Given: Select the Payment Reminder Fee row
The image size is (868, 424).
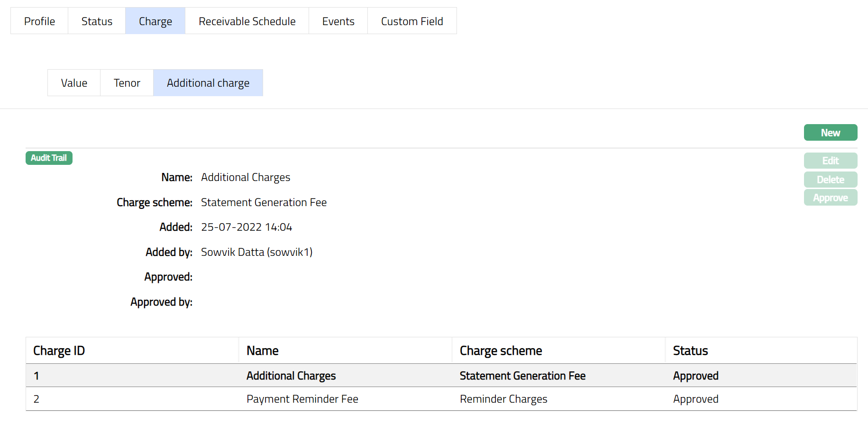Looking at the screenshot, I should (302, 399).
